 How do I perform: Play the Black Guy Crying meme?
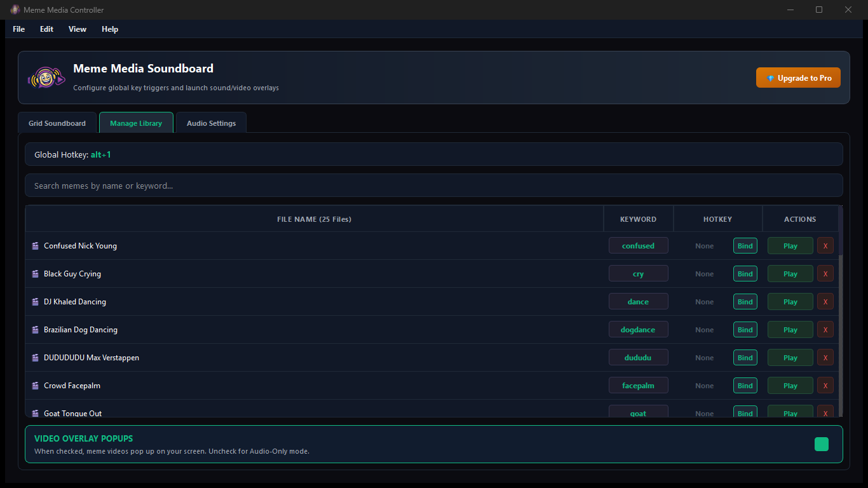pos(790,274)
